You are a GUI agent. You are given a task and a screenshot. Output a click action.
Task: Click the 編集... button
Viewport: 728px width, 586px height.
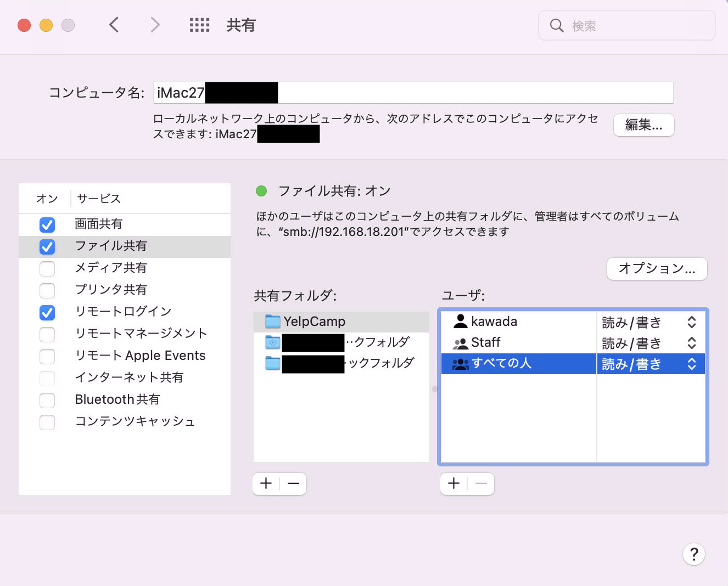[643, 125]
